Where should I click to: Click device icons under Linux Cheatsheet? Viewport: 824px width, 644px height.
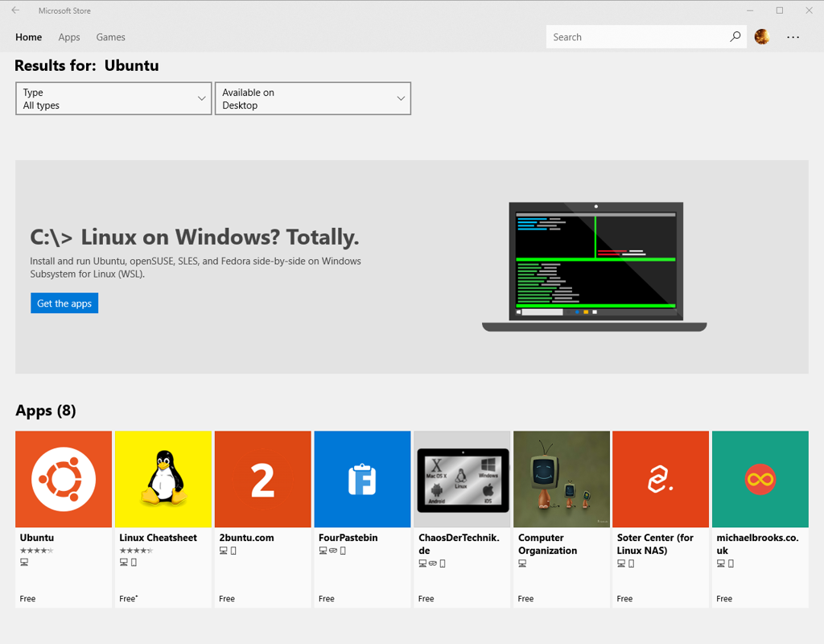pyautogui.click(x=128, y=562)
